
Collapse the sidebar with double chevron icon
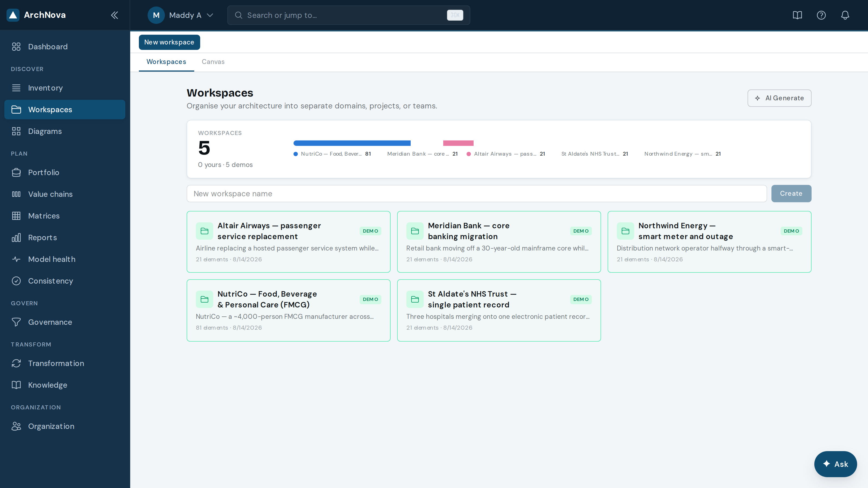114,15
